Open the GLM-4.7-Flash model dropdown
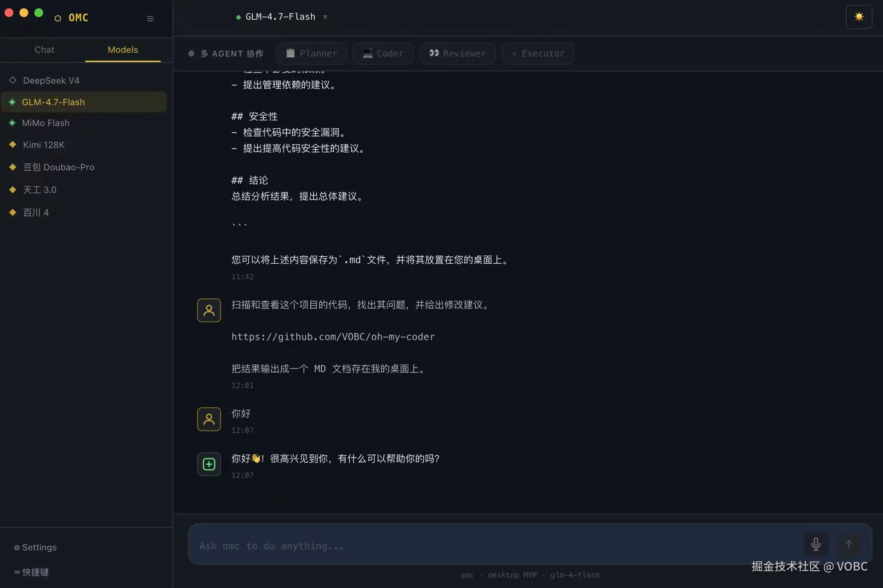 pyautogui.click(x=281, y=17)
